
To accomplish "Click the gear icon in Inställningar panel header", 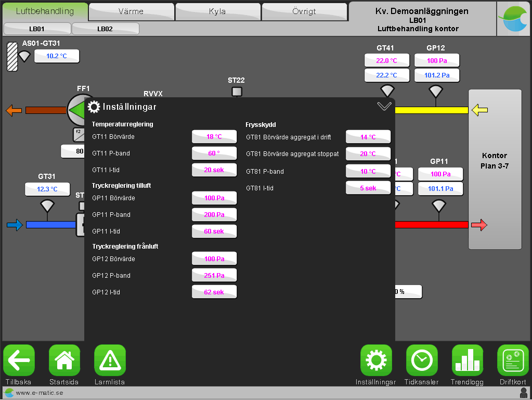I will click(x=94, y=107).
